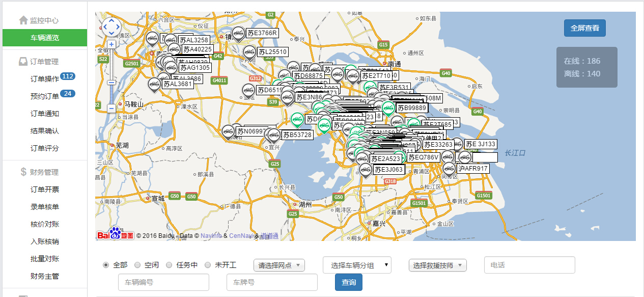Click the map zoom in plus button

pos(111,44)
